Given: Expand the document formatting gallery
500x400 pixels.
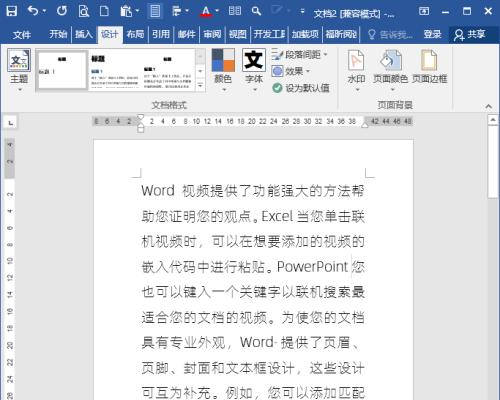Looking at the screenshot, I should (x=200, y=86).
